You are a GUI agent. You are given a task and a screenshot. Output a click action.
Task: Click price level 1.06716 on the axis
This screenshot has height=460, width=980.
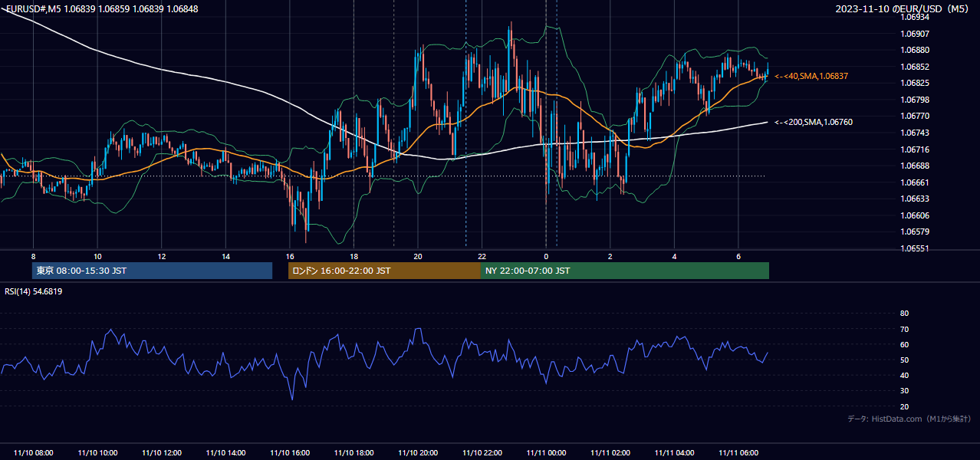click(915, 149)
